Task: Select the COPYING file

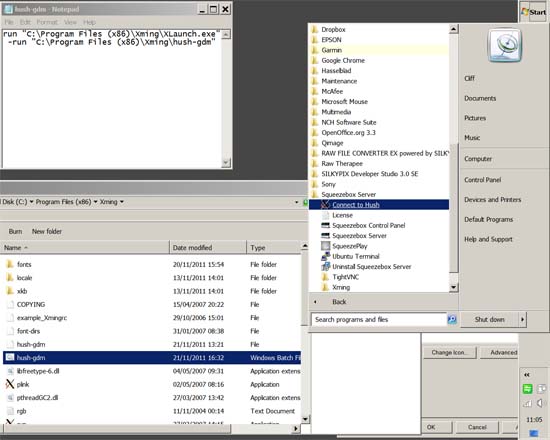Action: click(x=31, y=304)
